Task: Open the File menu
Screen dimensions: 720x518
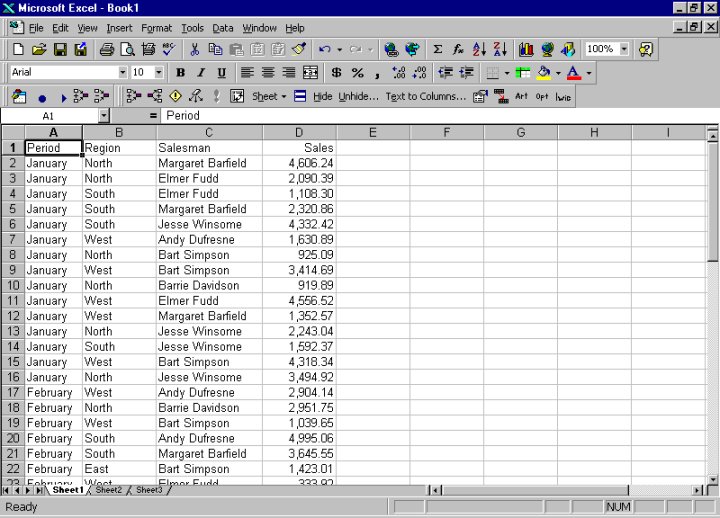Action: pos(36,28)
